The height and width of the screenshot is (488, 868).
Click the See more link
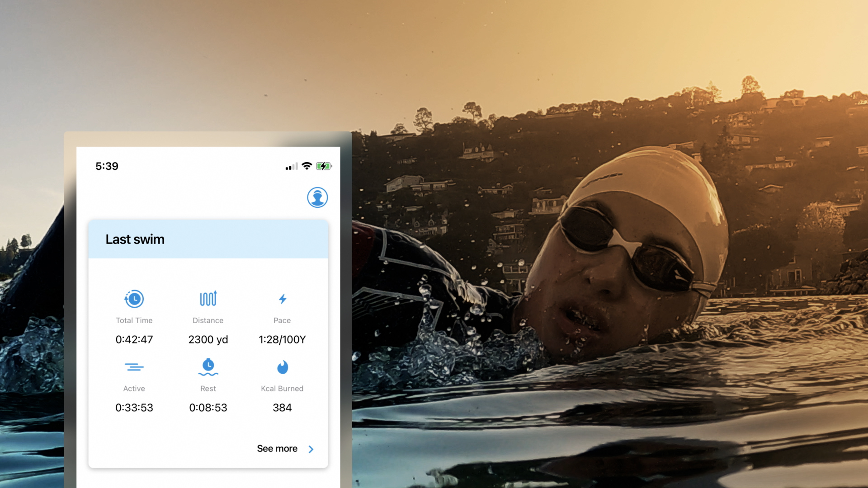277,449
